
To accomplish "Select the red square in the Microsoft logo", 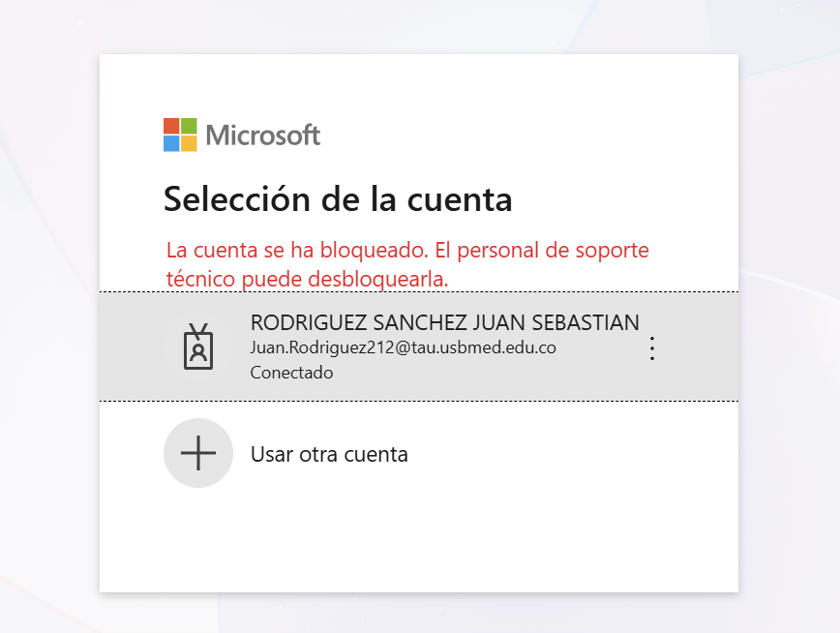I will [171, 126].
